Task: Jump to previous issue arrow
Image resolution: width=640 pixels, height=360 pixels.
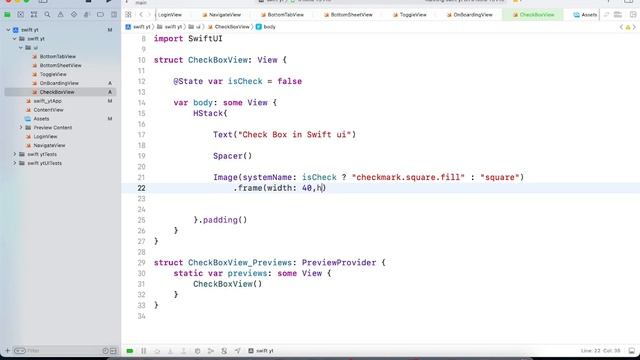Action: click(x=621, y=27)
